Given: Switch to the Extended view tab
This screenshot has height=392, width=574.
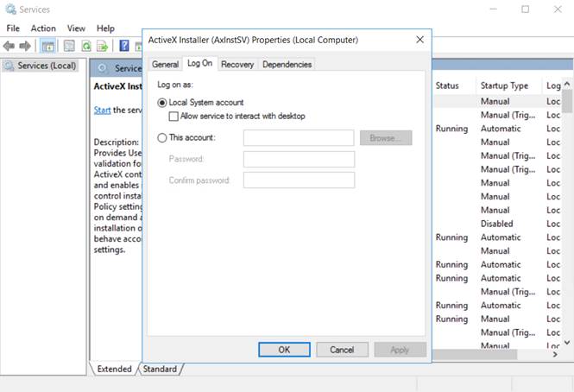Looking at the screenshot, I should [x=114, y=369].
